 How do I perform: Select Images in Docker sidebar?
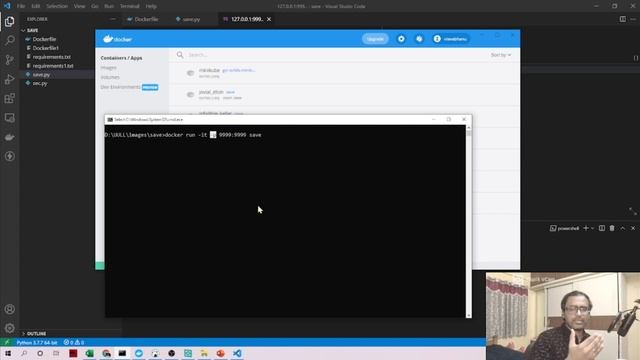(x=109, y=68)
